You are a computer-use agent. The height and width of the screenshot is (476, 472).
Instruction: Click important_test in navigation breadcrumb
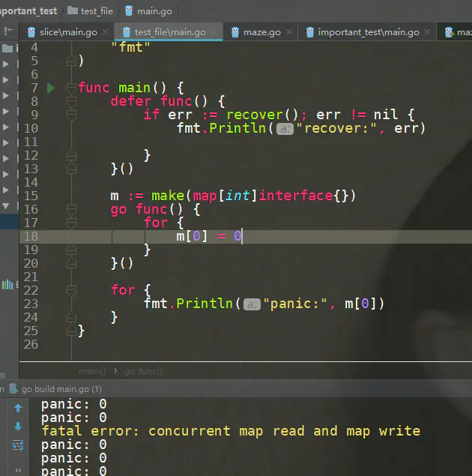click(x=28, y=11)
